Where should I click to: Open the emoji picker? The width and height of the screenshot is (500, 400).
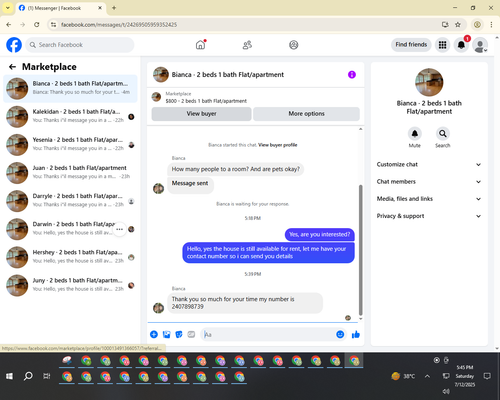(340, 334)
